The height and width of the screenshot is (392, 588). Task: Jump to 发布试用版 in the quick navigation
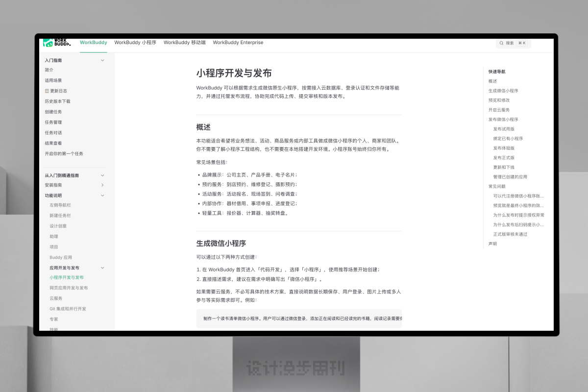[504, 129]
